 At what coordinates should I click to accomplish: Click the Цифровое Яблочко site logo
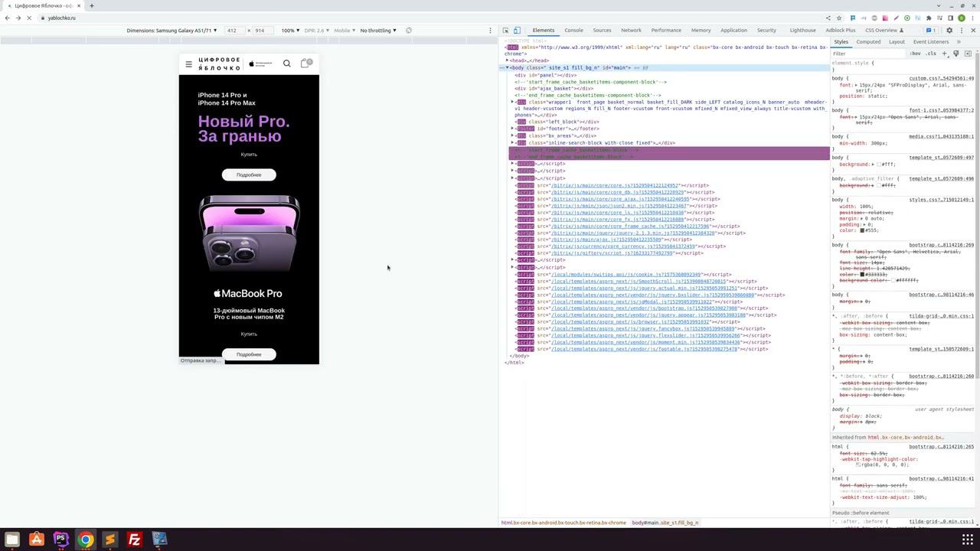coord(220,64)
